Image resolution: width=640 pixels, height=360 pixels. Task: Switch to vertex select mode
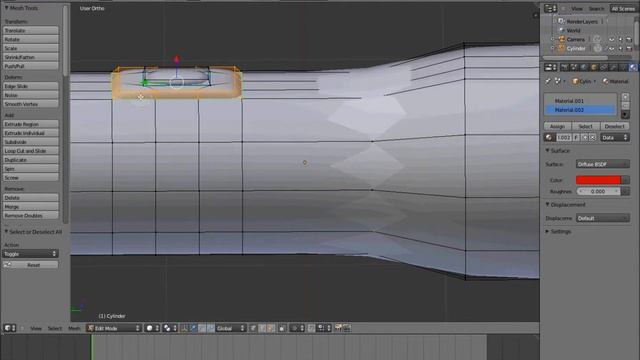coord(253,328)
